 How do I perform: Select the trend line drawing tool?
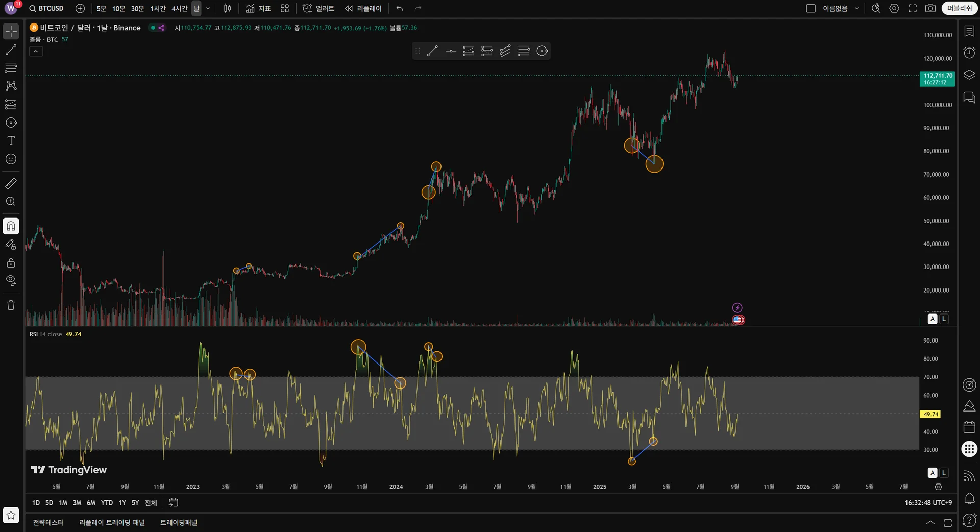point(11,50)
